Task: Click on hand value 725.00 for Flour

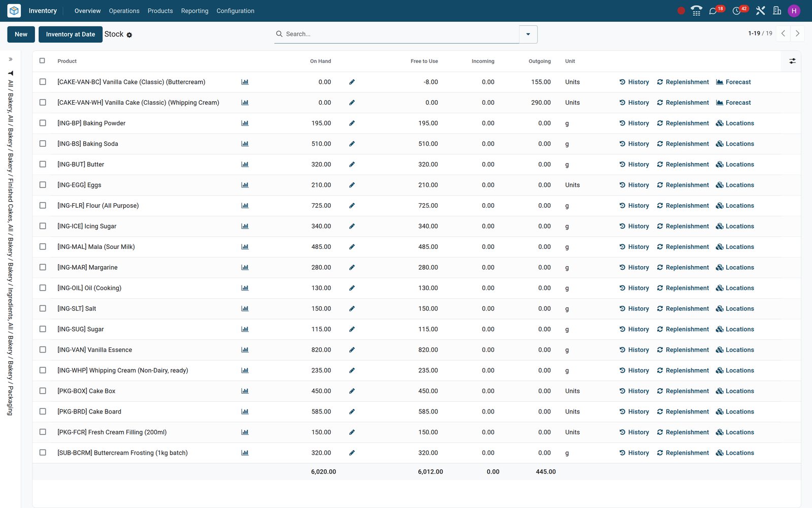Action: click(321, 206)
